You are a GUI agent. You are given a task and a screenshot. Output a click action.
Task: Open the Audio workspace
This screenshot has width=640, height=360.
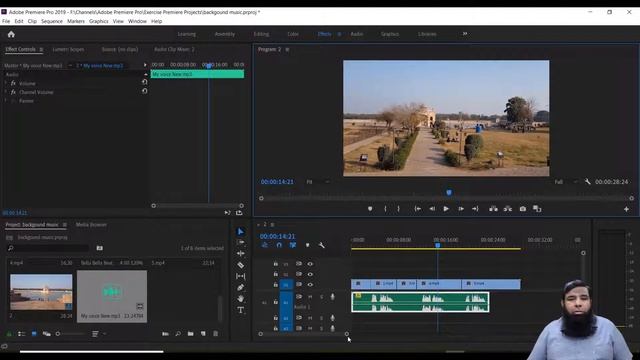click(357, 34)
